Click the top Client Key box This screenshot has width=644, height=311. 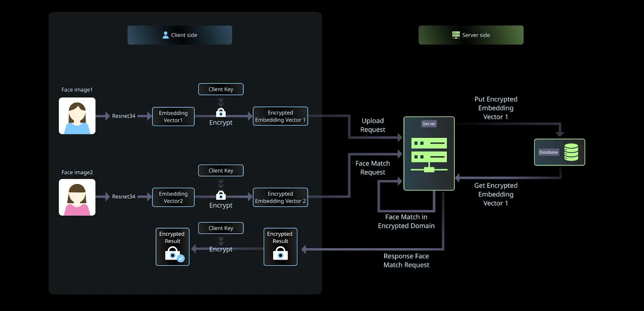pos(221,89)
